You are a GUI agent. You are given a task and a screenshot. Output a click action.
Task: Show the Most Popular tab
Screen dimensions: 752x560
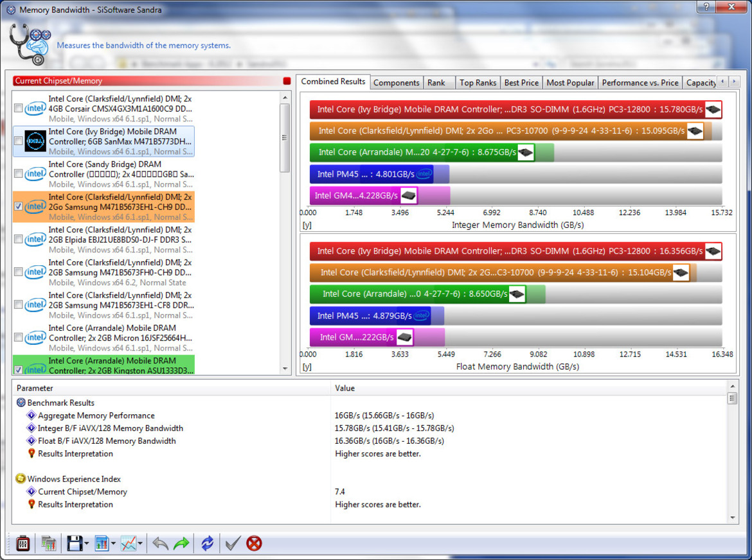coord(570,82)
